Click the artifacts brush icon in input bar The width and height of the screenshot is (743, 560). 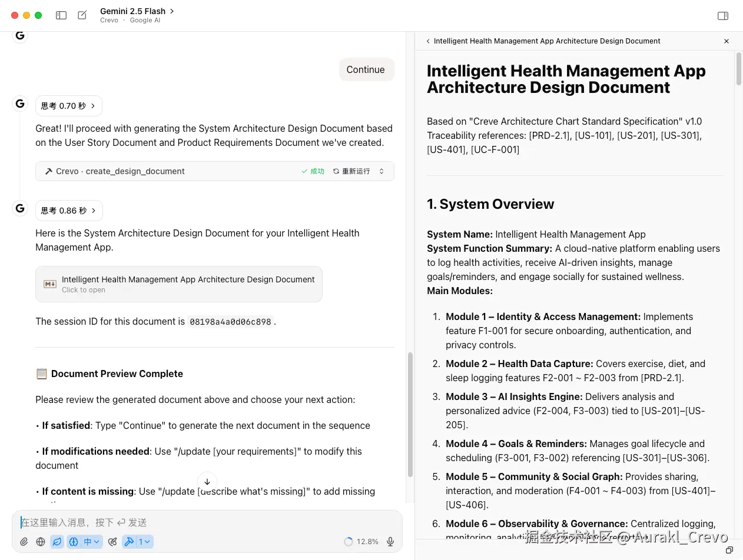112,542
